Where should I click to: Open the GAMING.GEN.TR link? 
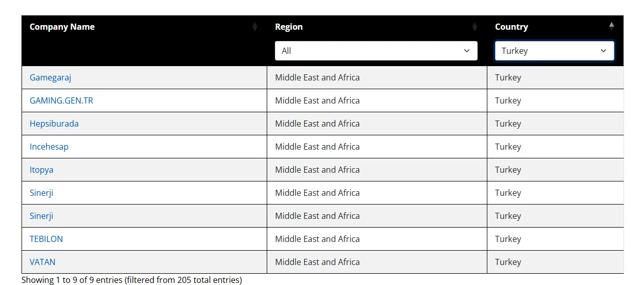pos(61,100)
